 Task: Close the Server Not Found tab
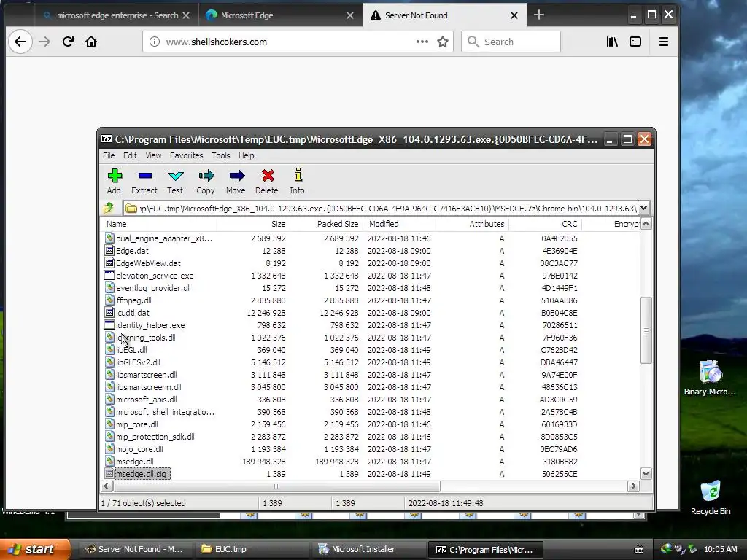click(514, 15)
